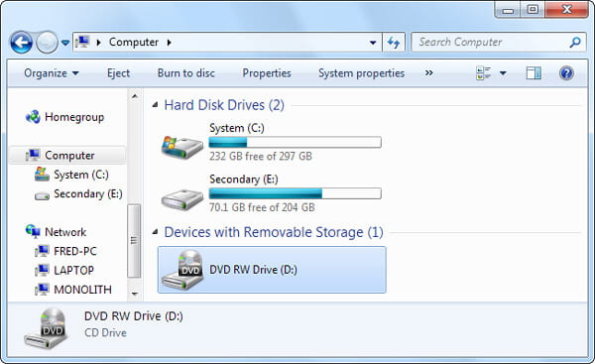
Task: Click Burn to disc in toolbar
Action: coord(186,72)
